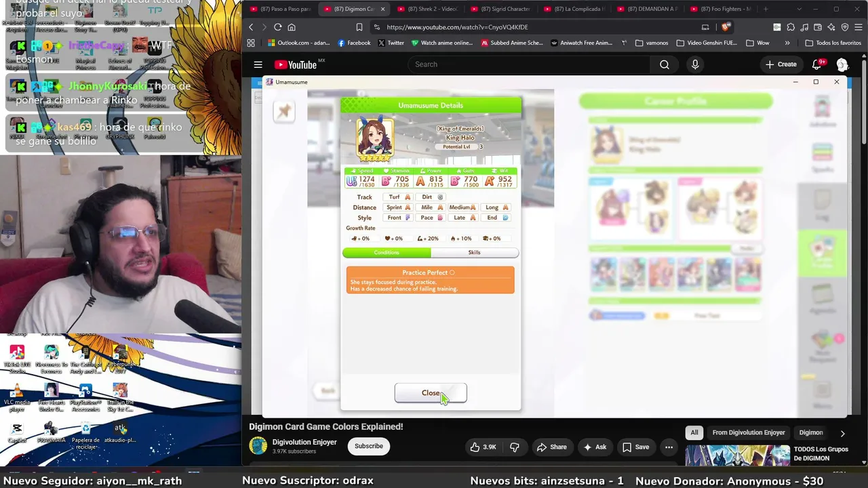
Task: Open the browser home page
Action: 292,27
